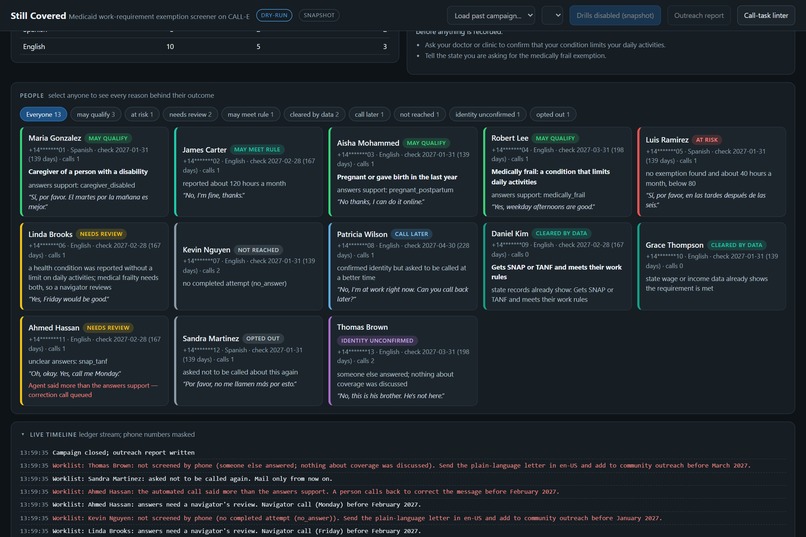Filter people by cleared by data 2

coord(314,115)
